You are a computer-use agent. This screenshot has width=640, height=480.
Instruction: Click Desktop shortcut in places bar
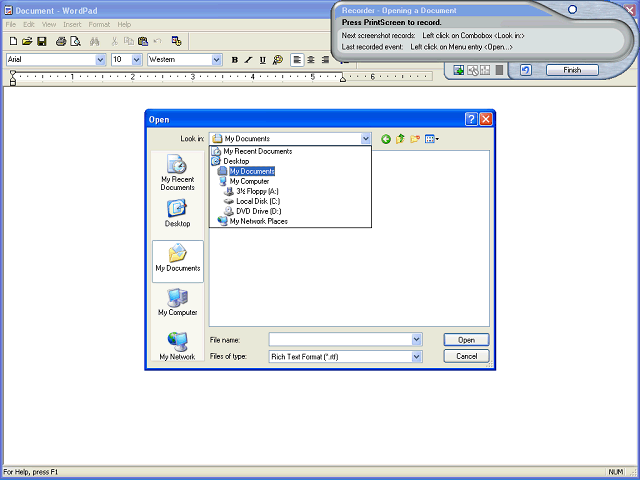point(178,213)
